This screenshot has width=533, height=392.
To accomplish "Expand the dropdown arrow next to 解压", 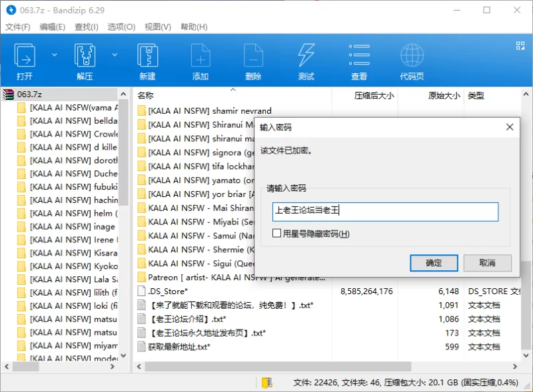I will point(115,55).
